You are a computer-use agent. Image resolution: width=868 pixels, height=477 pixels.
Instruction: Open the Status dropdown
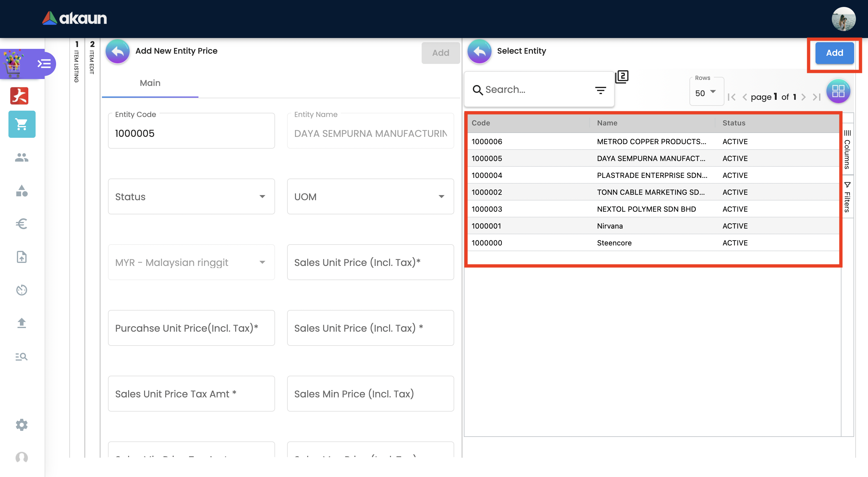(191, 197)
